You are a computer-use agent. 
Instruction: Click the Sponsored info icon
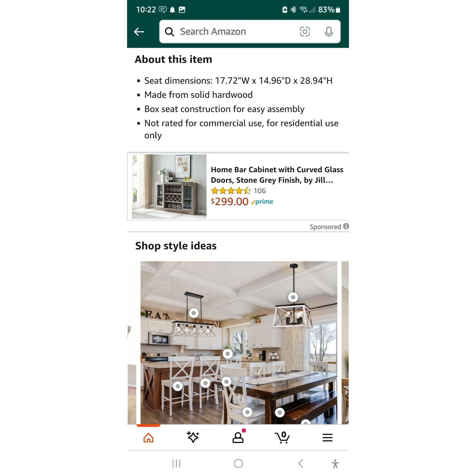[x=346, y=226]
